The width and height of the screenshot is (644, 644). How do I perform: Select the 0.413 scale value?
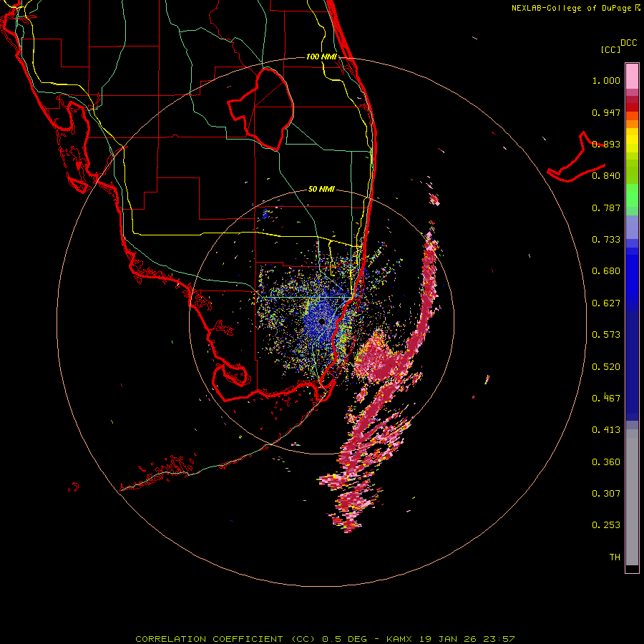pyautogui.click(x=606, y=430)
